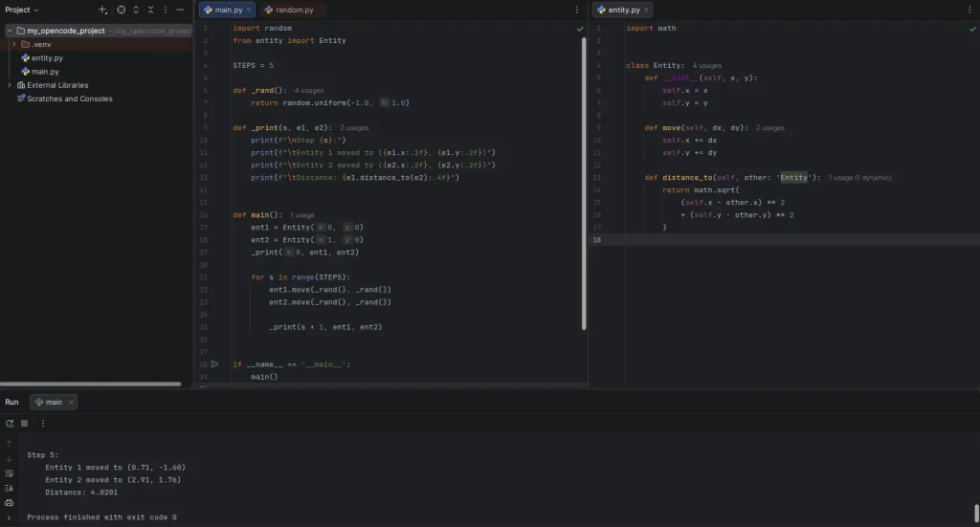Viewport: 980px width, 527px height.
Task: Open left editor tab options (three dots)
Action: click(x=576, y=10)
